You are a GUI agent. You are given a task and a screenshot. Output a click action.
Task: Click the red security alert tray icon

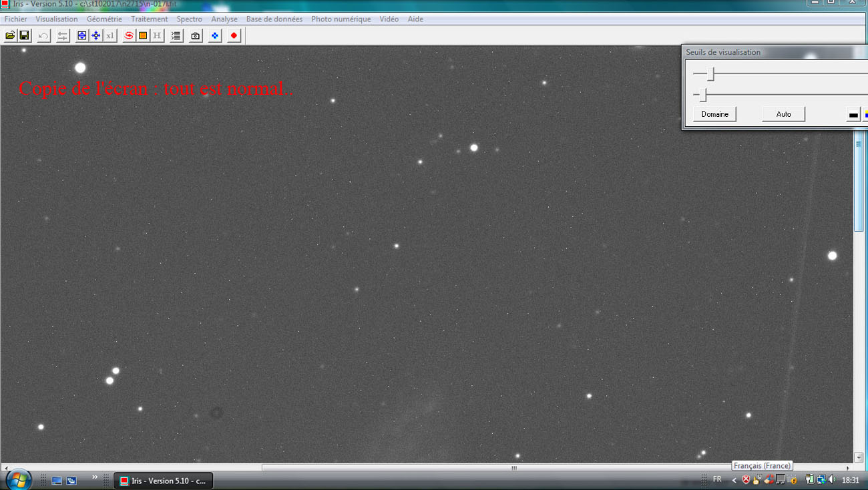pos(746,479)
